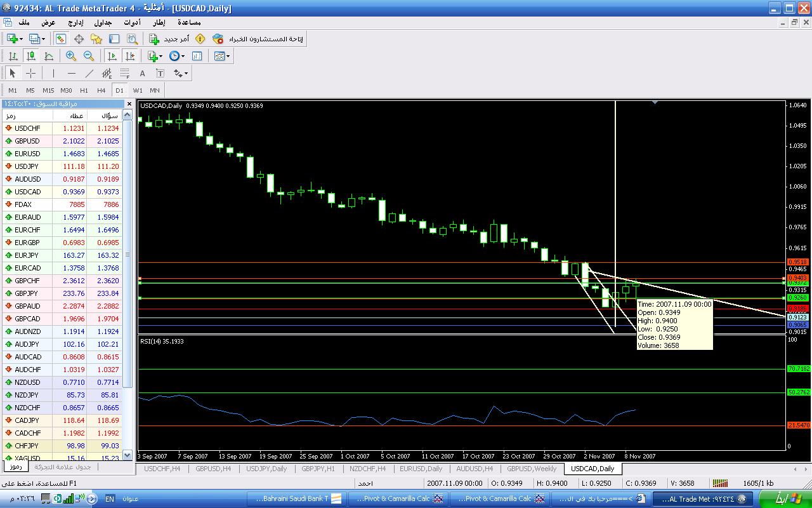Viewport: 812px width, 508px height.
Task: Click the أمر جديد (New Order) button
Action: tap(169, 39)
